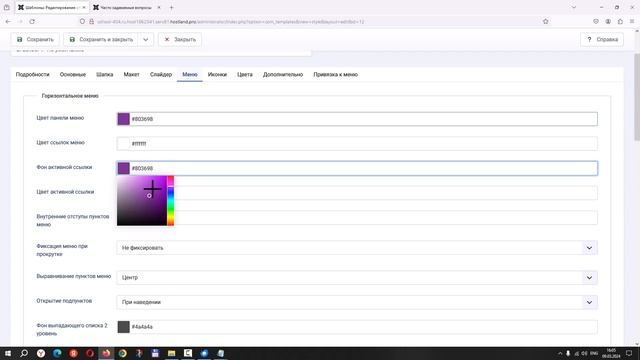
Task: Open the Выравнивание пунктов меню dropdown
Action: pos(357,278)
